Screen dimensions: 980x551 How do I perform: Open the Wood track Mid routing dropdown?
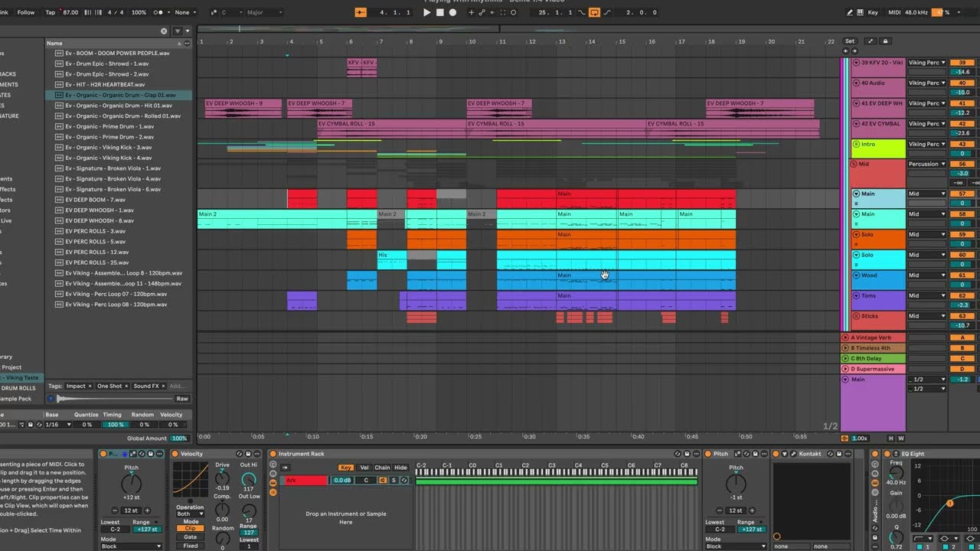[x=927, y=275]
